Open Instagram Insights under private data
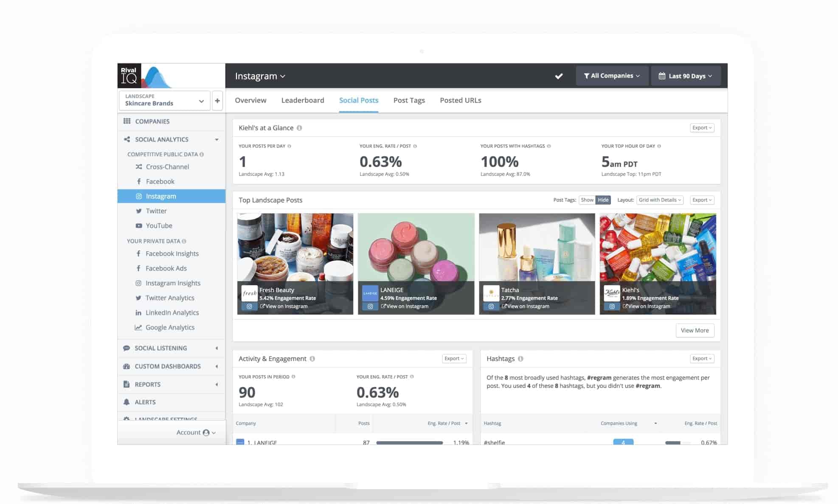This screenshot has width=838, height=504. pos(173,283)
